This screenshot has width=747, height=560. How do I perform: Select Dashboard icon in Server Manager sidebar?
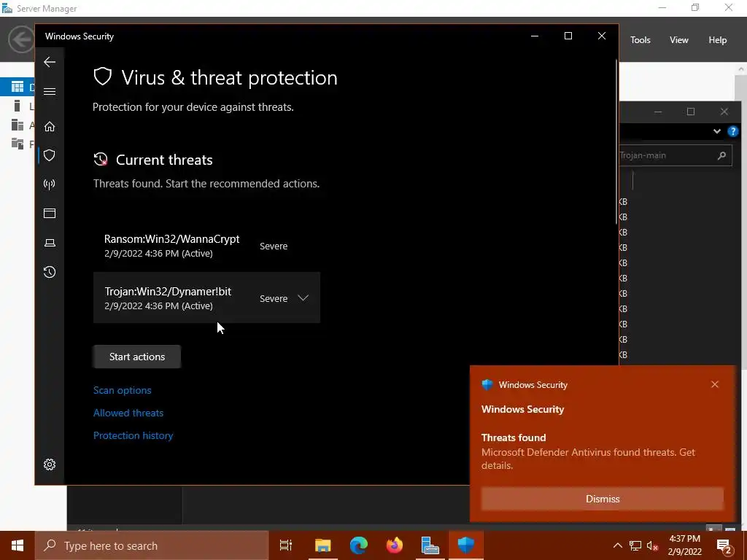click(x=18, y=87)
